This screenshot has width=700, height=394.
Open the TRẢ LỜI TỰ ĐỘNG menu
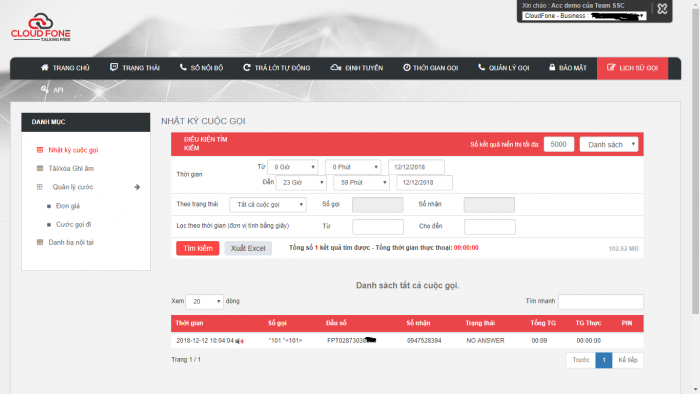[x=276, y=68]
